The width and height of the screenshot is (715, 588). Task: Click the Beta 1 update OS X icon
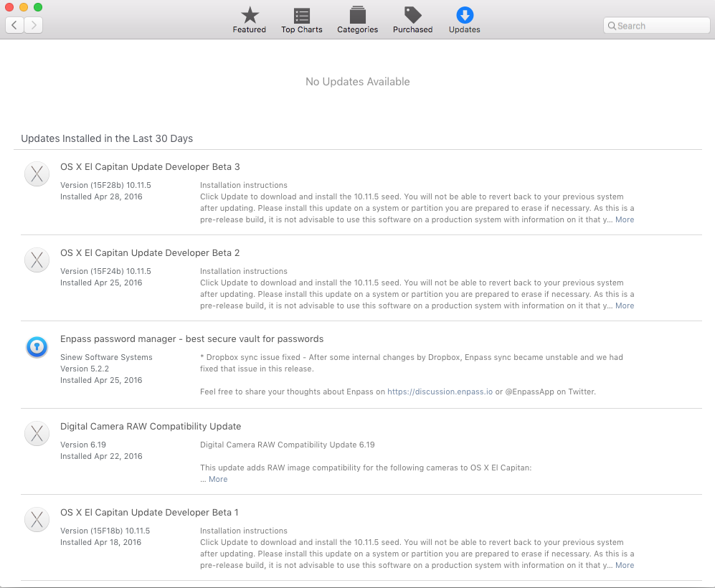(37, 520)
